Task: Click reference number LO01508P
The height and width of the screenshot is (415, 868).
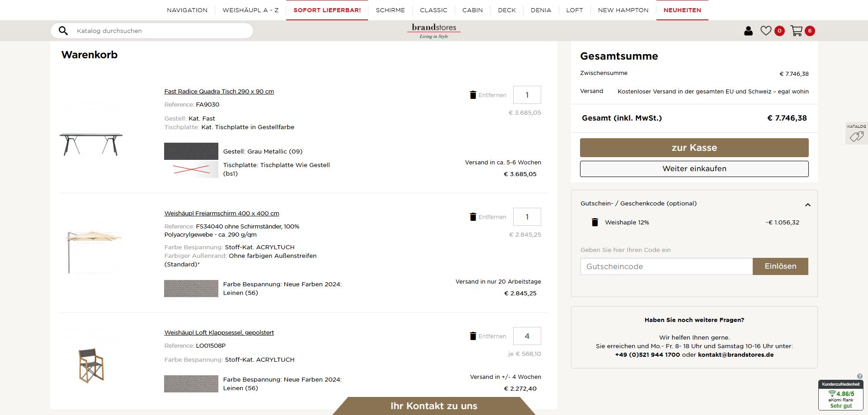Action: coord(211,346)
